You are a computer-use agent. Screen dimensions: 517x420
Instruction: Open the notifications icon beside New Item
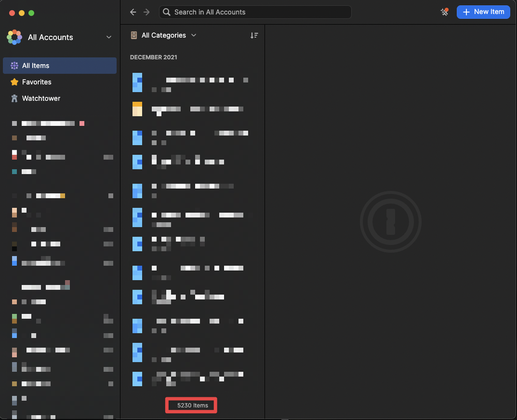click(x=444, y=12)
